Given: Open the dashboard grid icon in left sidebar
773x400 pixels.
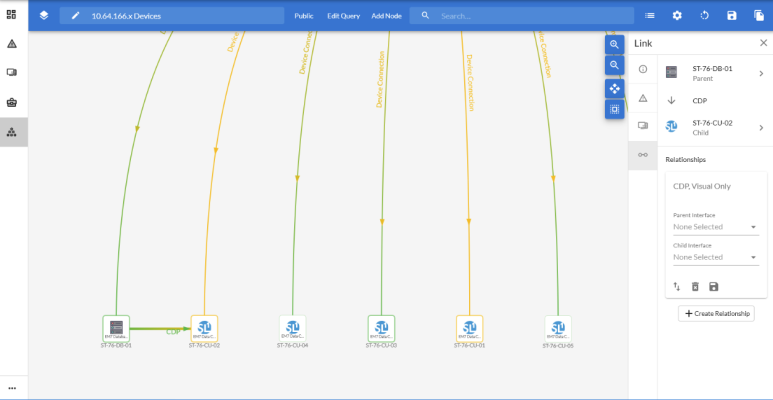Looking at the screenshot, I should pyautogui.click(x=12, y=15).
